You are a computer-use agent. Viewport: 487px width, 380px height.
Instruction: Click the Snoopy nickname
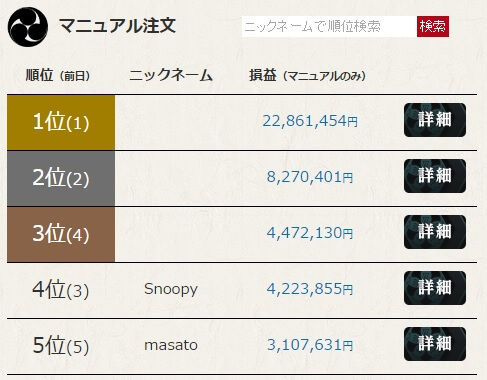pos(171,290)
